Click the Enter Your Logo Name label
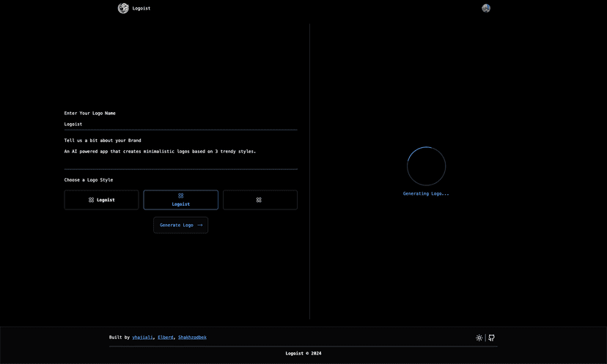This screenshot has width=607, height=364. [90, 113]
